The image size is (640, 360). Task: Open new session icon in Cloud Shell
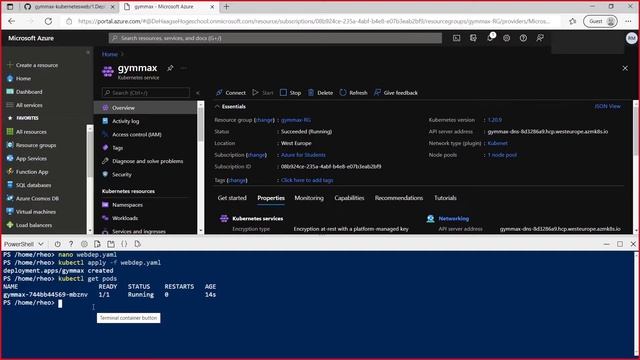[x=111, y=244]
